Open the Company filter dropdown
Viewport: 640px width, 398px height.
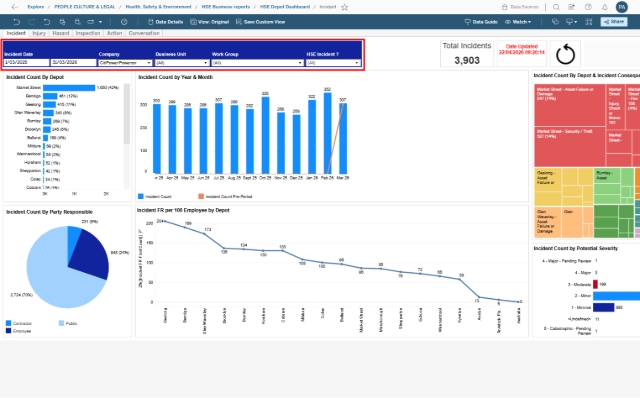click(125, 63)
